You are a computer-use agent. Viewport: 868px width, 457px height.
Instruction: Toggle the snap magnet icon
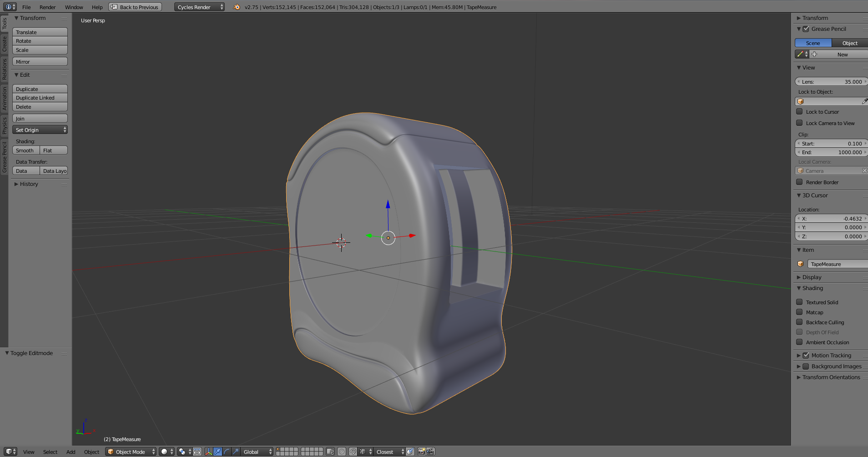coord(353,452)
